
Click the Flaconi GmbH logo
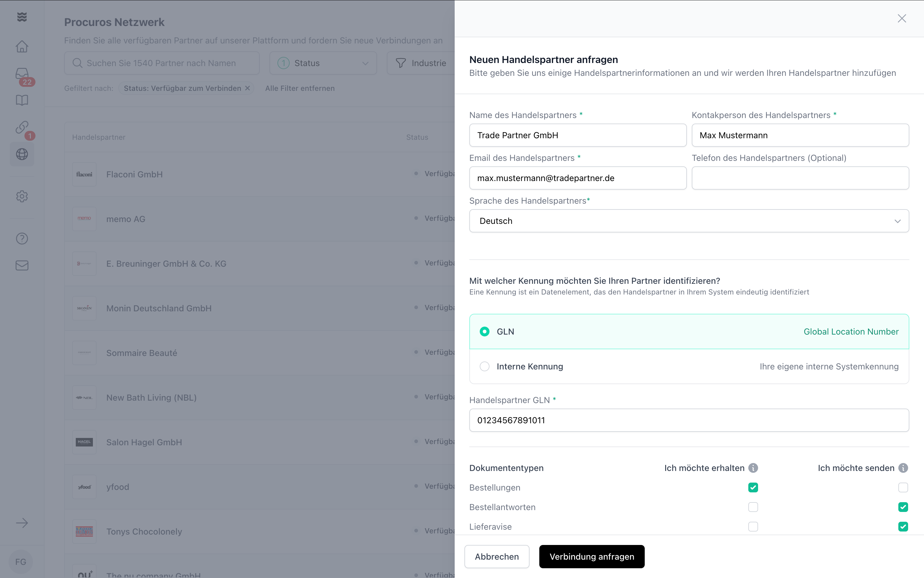click(84, 174)
